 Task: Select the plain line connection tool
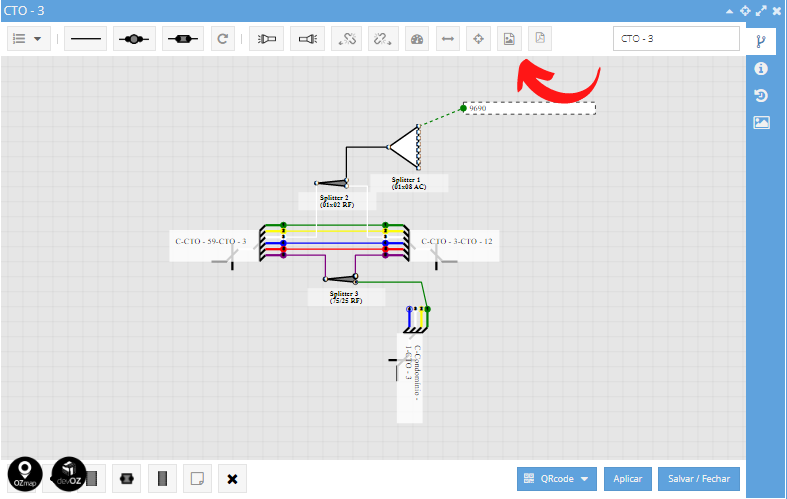[x=86, y=39]
